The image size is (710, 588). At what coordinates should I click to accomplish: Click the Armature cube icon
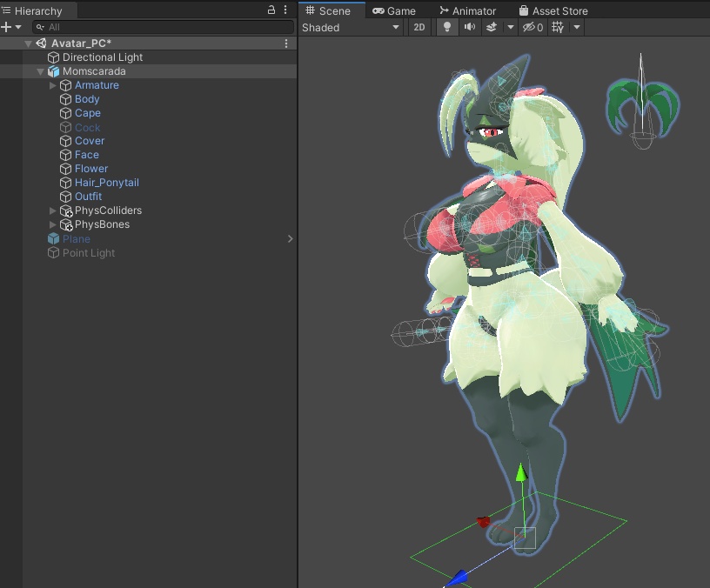(65, 85)
